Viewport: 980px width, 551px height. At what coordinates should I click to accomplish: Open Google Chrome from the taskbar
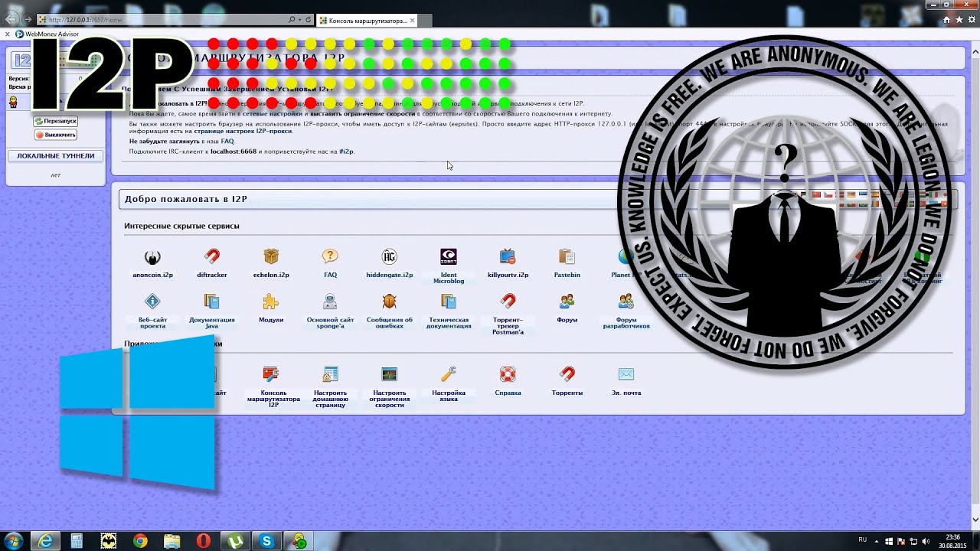[139, 541]
